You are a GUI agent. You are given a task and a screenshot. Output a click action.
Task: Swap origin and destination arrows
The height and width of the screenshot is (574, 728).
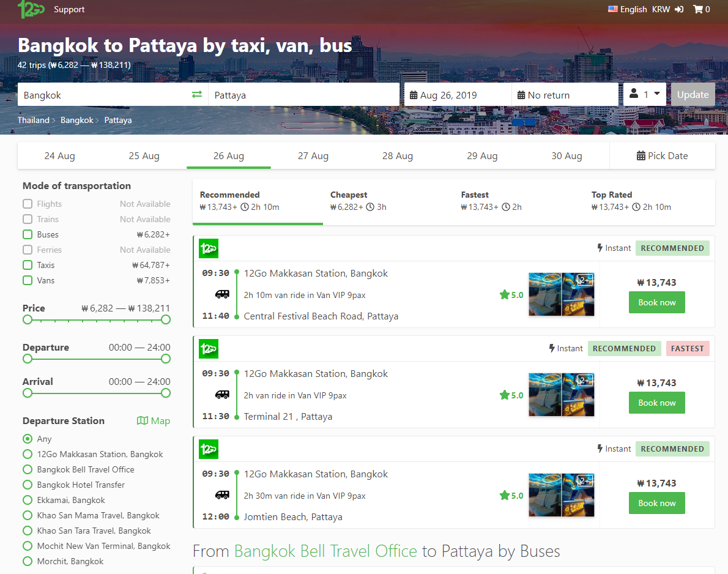click(x=197, y=94)
